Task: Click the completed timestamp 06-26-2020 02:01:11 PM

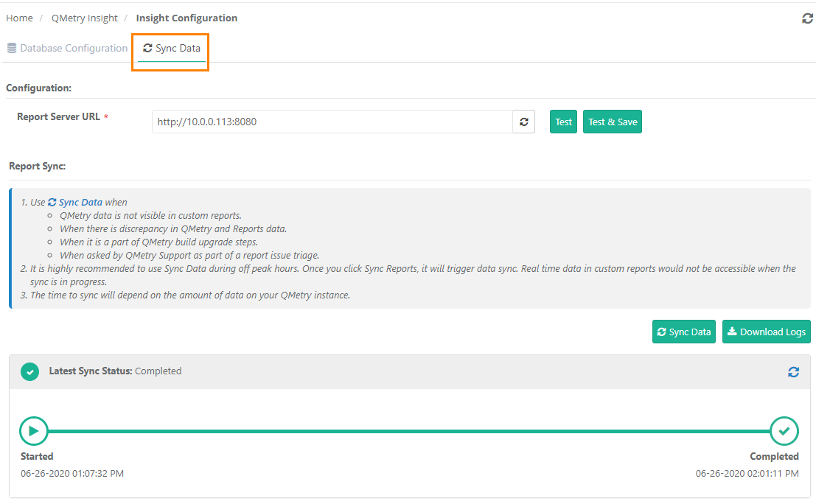Action: [x=747, y=473]
